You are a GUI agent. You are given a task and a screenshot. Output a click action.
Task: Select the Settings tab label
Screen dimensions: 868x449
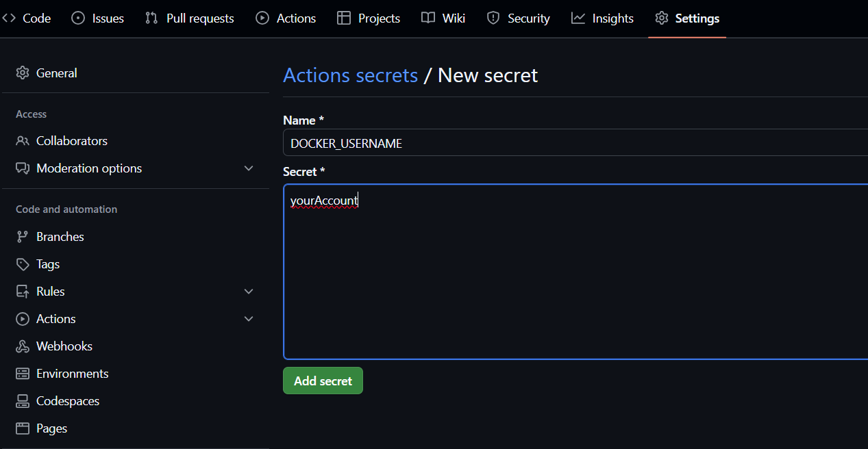click(x=697, y=18)
